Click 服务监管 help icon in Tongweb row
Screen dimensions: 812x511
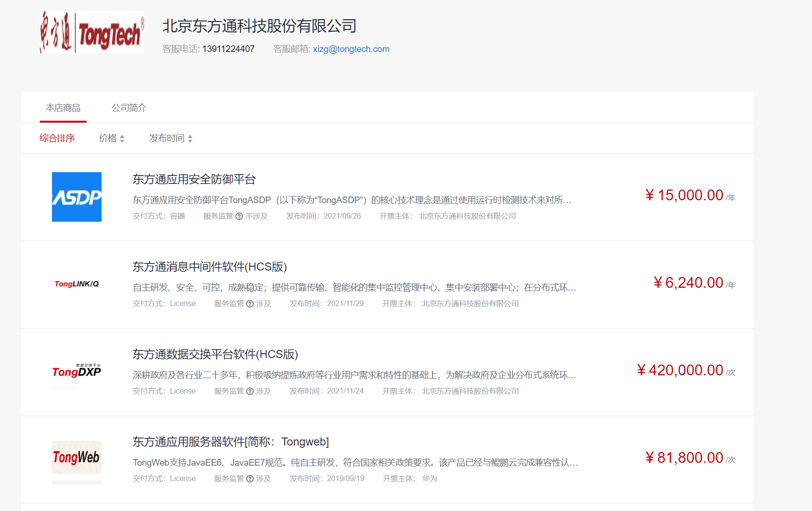tap(250, 479)
